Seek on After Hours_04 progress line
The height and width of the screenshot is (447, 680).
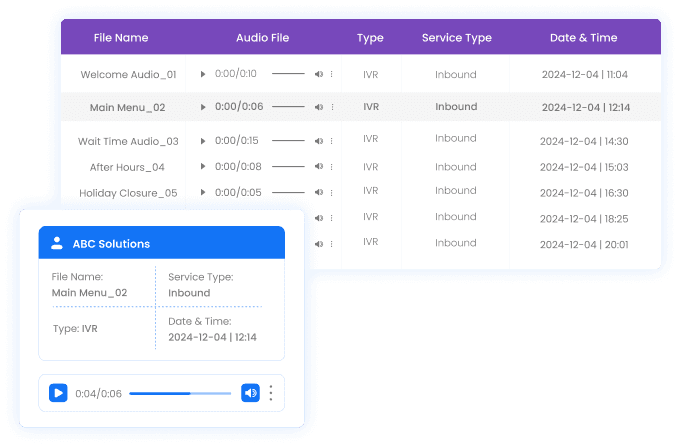click(x=288, y=166)
